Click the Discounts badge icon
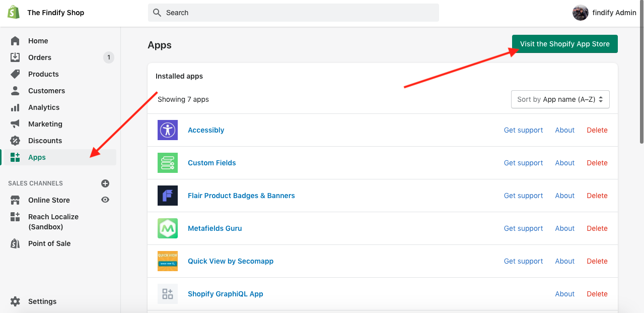Image resolution: width=644 pixels, height=313 pixels. click(15, 141)
